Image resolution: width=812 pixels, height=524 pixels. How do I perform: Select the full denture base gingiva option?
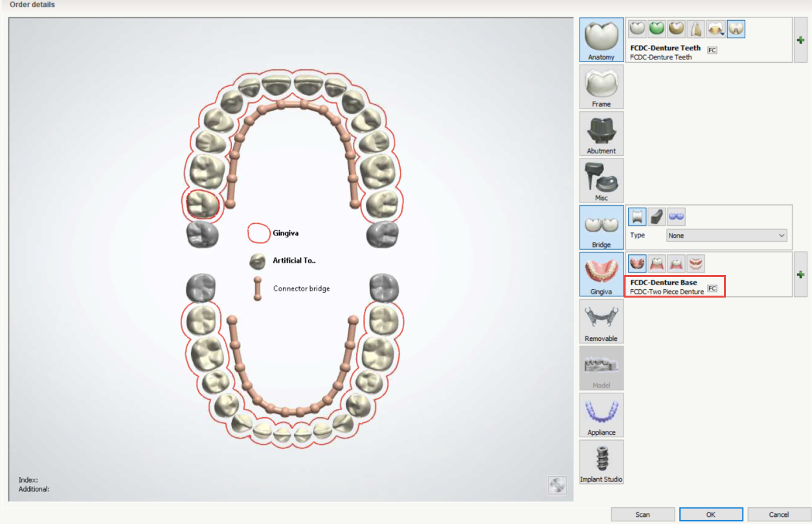[x=638, y=263]
